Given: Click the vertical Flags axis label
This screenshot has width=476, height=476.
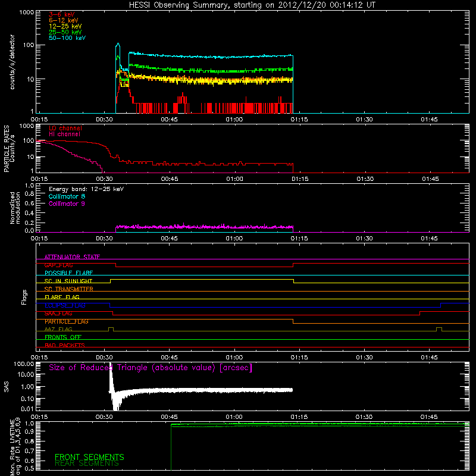Looking at the screenshot, I should coord(24,297).
